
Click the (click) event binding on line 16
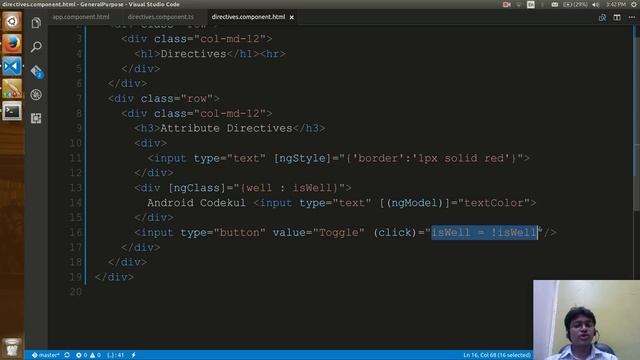click(395, 233)
